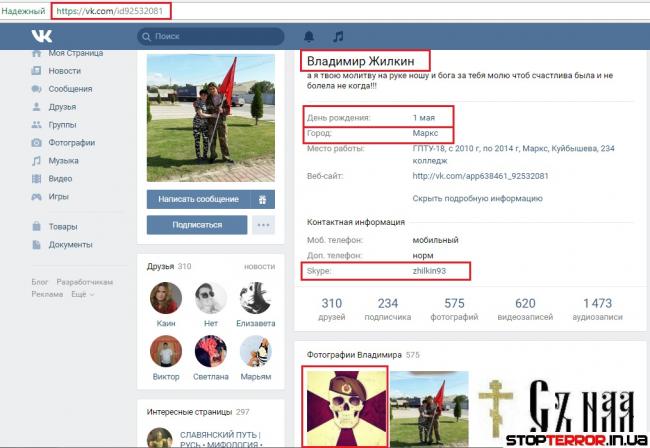Image resolution: width=650 pixels, height=448 pixels.
Task: Open the skull beret photo thumbnail
Action: click(x=346, y=408)
